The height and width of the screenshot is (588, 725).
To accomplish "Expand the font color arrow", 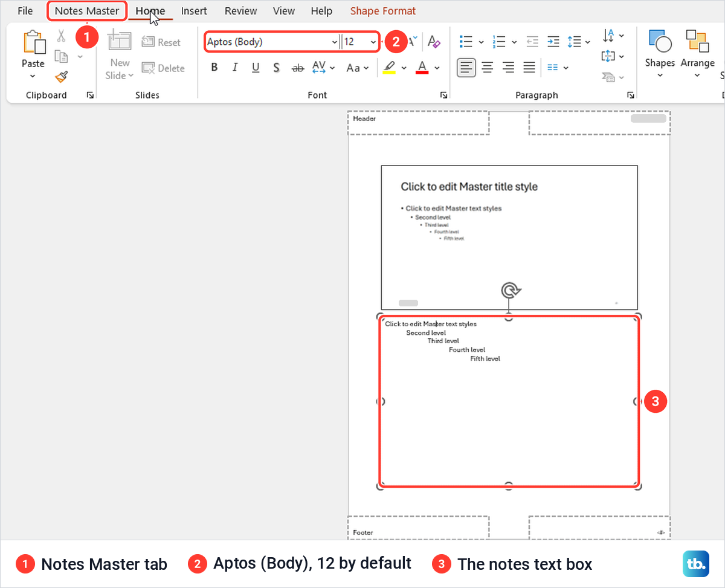I will pos(437,68).
